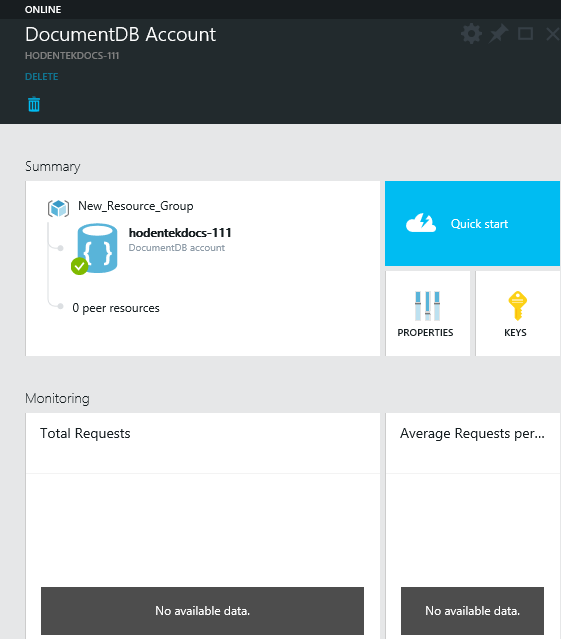Click No available data under Average Requests
Screen dimensions: 561x639
473,610
